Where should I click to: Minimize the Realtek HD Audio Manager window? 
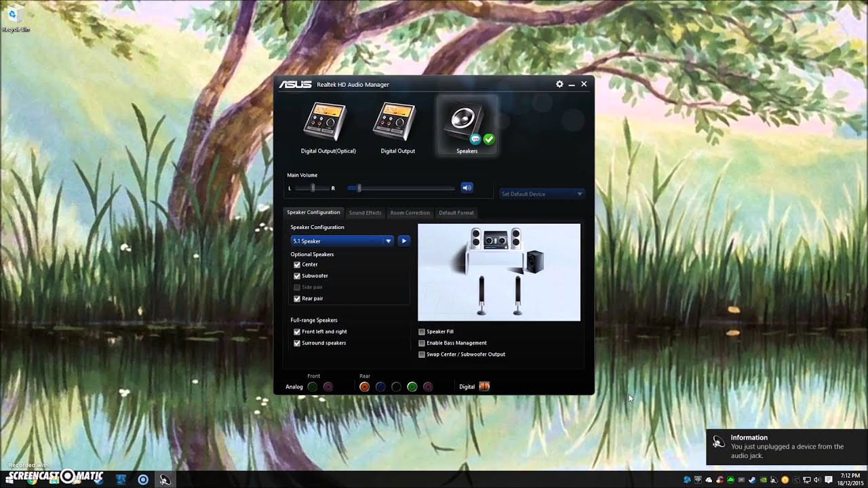[572, 84]
